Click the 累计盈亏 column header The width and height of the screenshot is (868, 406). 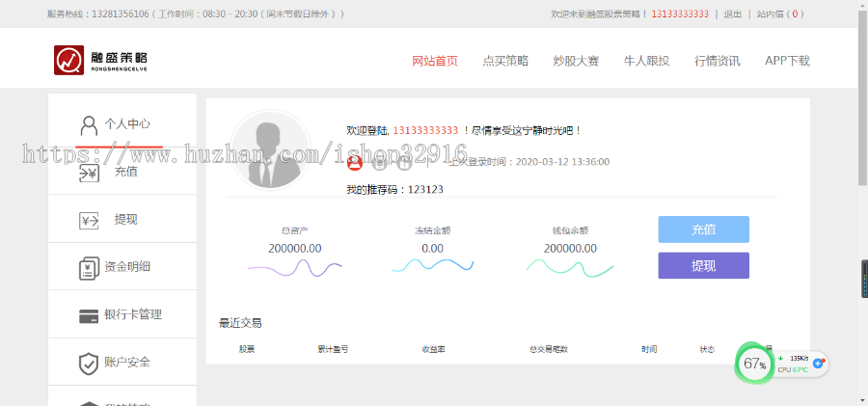333,349
